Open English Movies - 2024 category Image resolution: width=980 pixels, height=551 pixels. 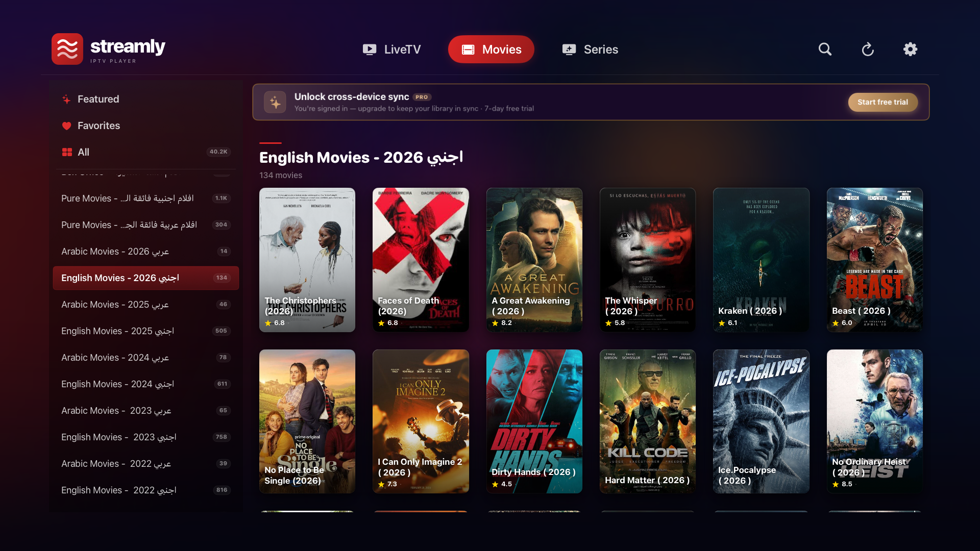tap(146, 384)
